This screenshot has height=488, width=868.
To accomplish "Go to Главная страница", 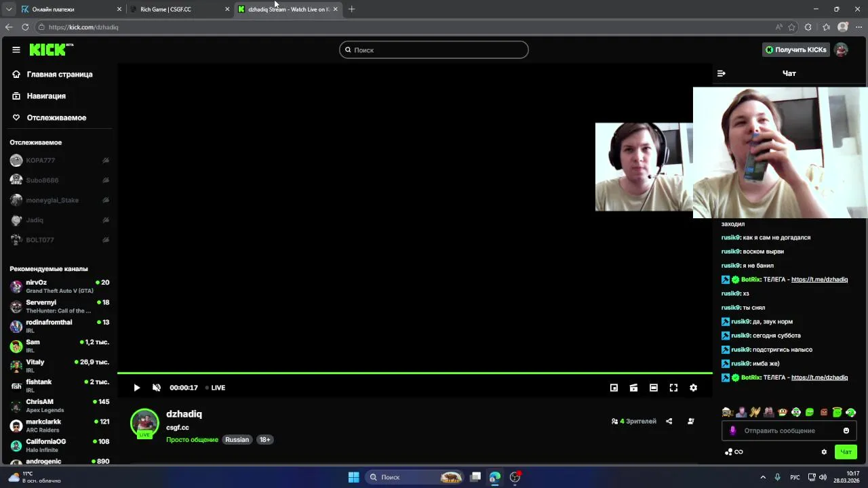I will [53, 75].
